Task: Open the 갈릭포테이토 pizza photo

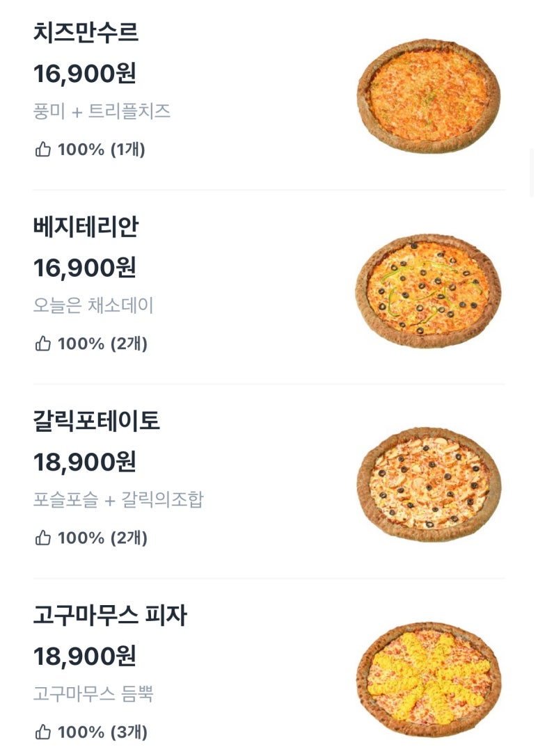Action: coord(429,485)
